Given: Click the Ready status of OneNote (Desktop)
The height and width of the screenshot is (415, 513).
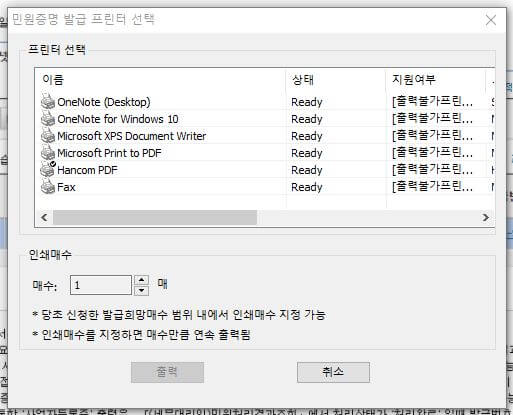Looking at the screenshot, I should pyautogui.click(x=307, y=102).
